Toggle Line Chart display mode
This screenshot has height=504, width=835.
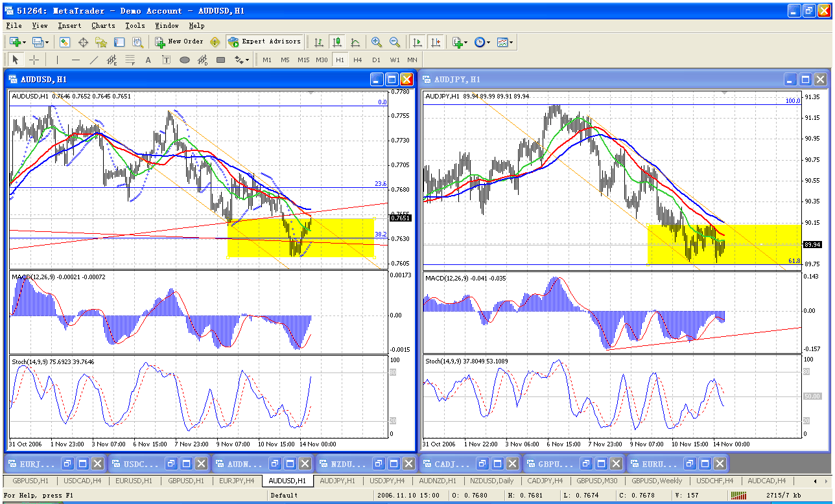click(x=355, y=42)
